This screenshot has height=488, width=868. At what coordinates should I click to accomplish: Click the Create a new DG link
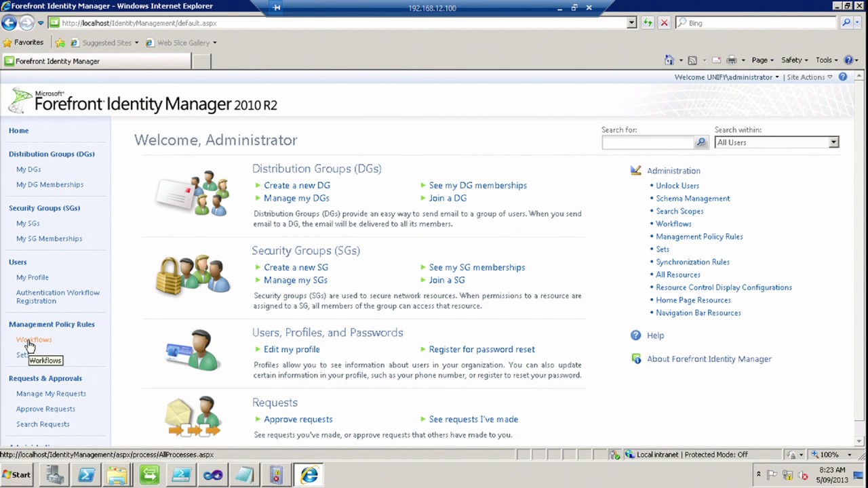297,186
